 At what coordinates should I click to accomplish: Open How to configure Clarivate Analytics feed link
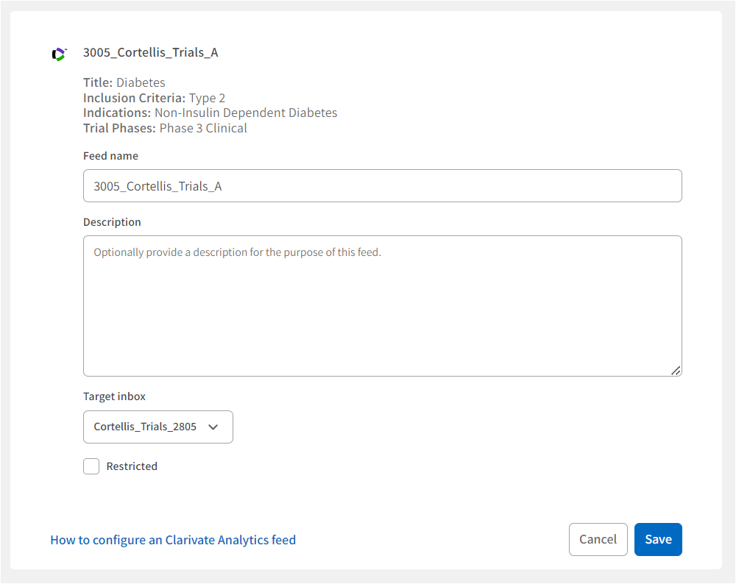pos(173,540)
